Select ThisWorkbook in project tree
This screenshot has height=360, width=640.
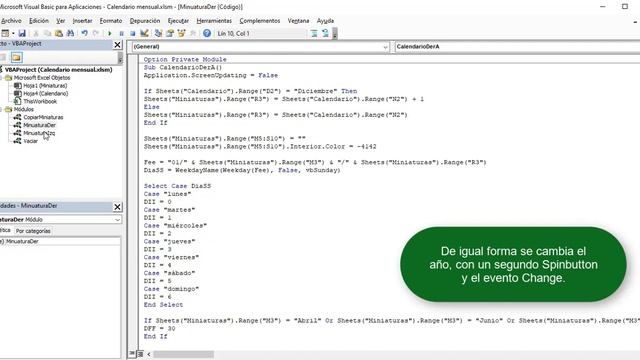[40, 101]
